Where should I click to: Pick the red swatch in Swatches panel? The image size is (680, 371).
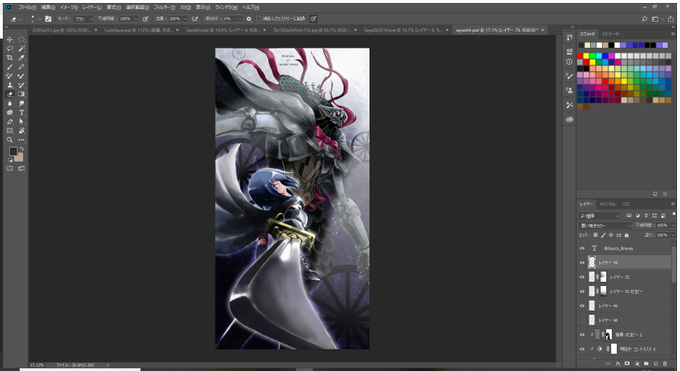click(x=580, y=56)
